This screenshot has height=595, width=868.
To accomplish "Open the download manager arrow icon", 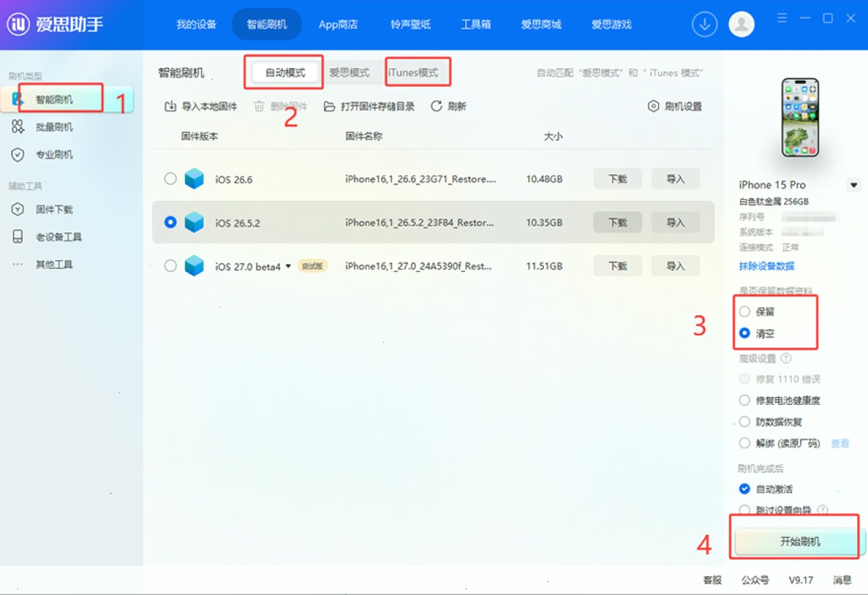I will pos(705,24).
